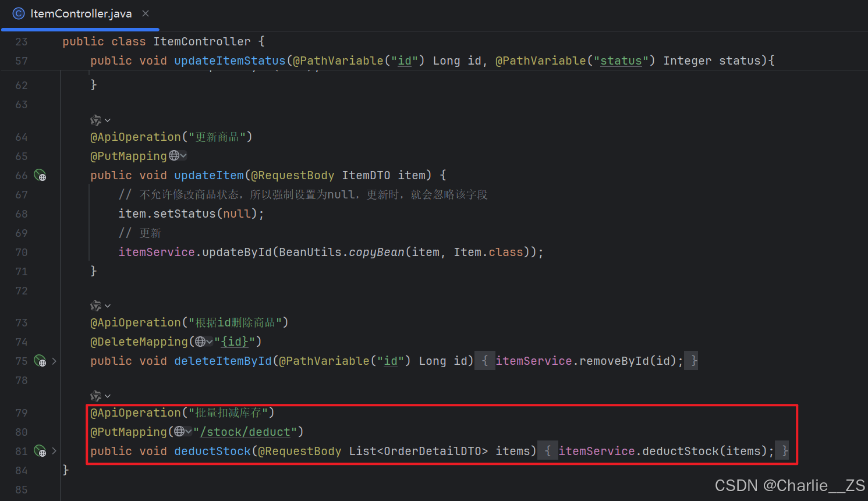The height and width of the screenshot is (501, 868).
Task: Click the Java class icon on the ItemController.java tab
Action: [19, 13]
